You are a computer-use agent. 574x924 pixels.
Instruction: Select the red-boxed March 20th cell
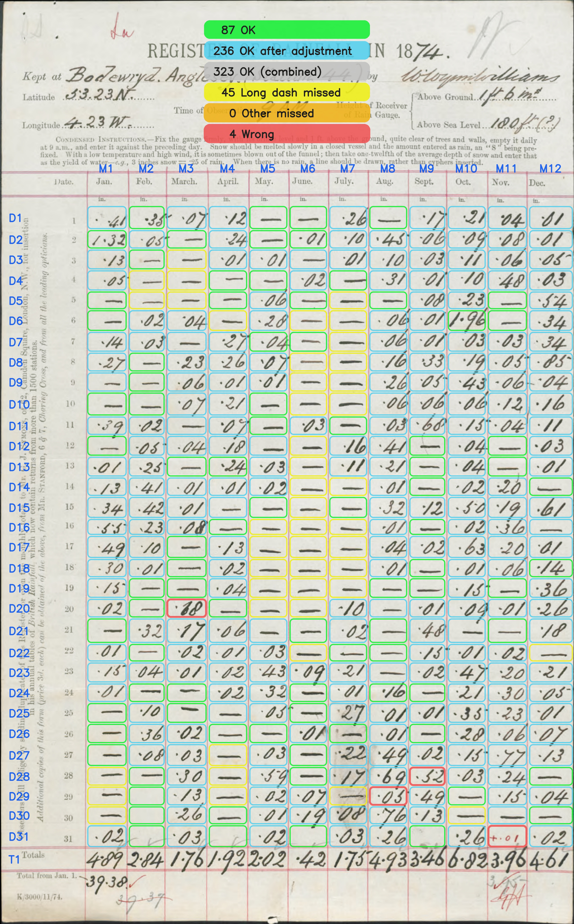186,608
